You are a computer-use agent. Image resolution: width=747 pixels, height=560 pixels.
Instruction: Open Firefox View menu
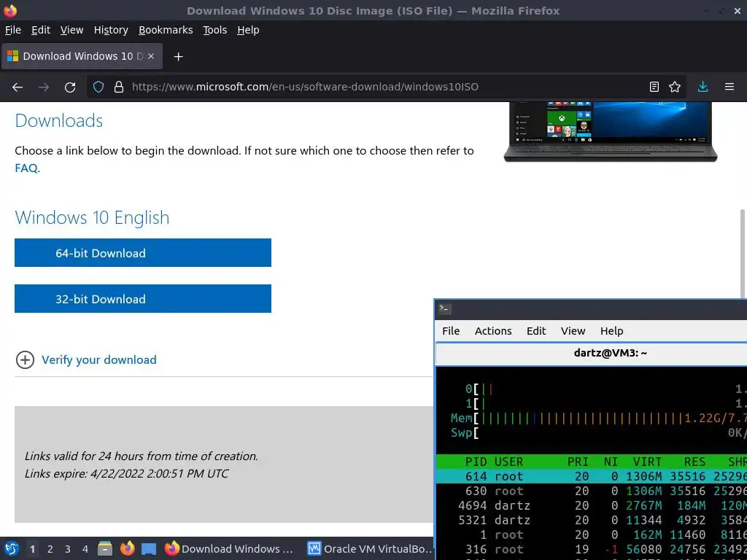pos(71,30)
